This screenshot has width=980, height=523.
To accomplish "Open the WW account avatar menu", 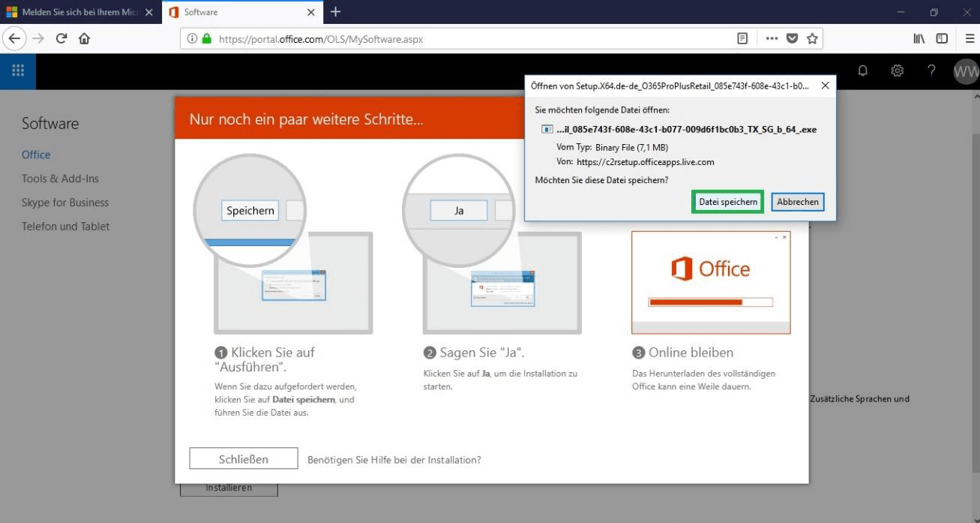I will pyautogui.click(x=965, y=71).
